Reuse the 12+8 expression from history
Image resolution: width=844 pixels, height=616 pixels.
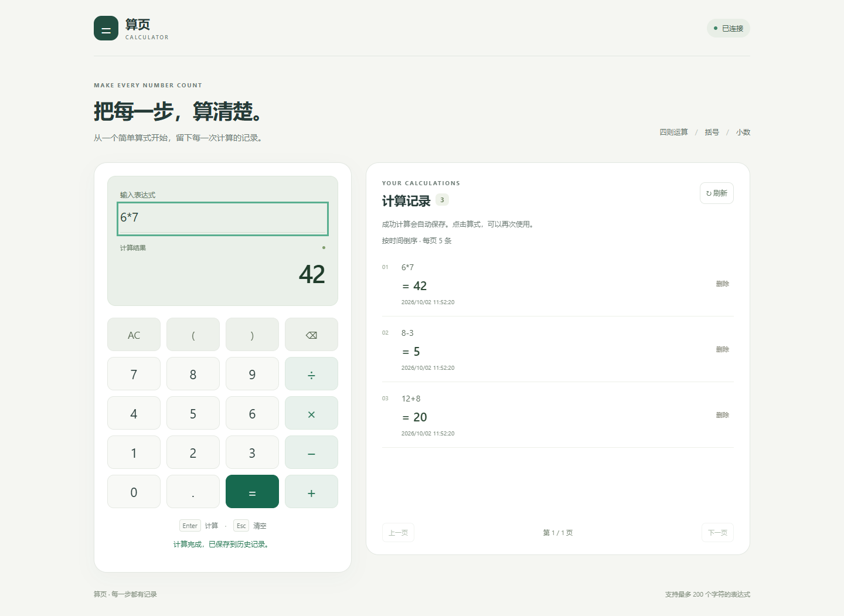pos(411,399)
